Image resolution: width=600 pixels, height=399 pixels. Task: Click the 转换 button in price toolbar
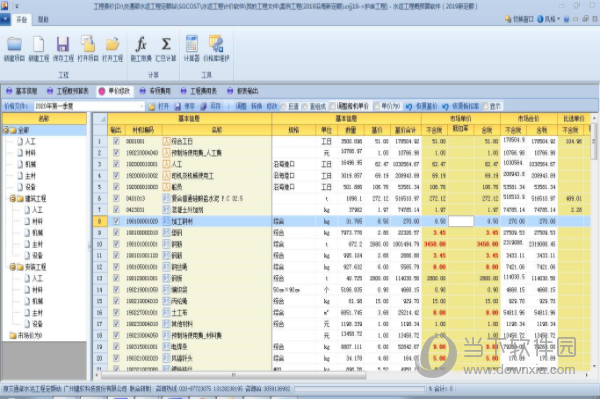256,106
